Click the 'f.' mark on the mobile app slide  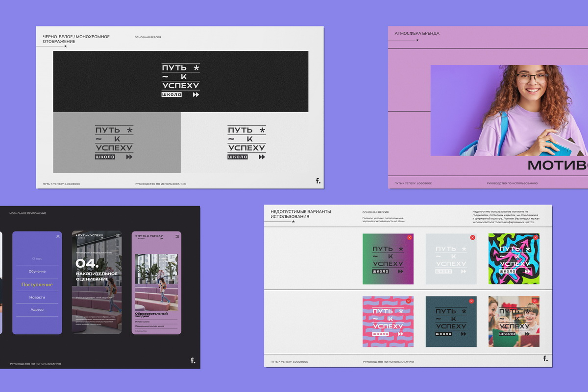[x=193, y=361]
